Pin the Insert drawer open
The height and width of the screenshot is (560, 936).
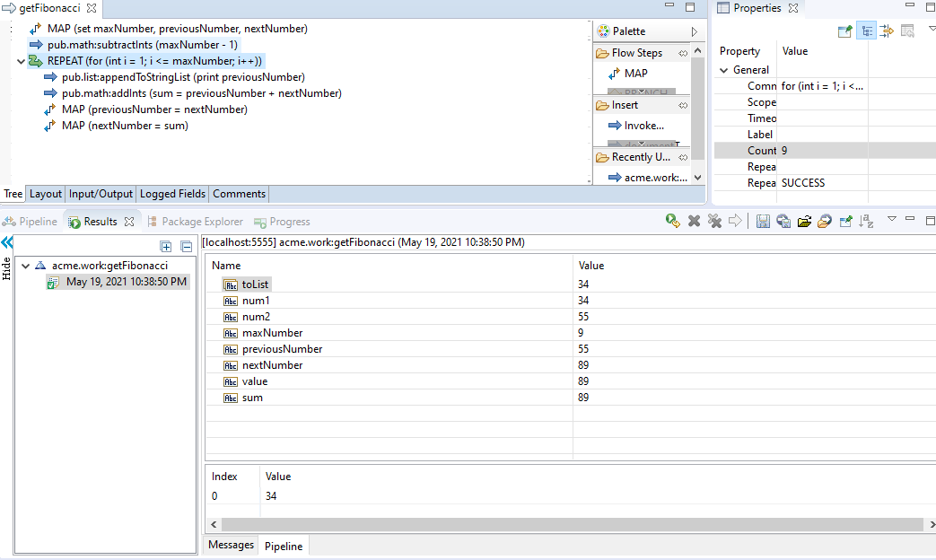point(683,105)
